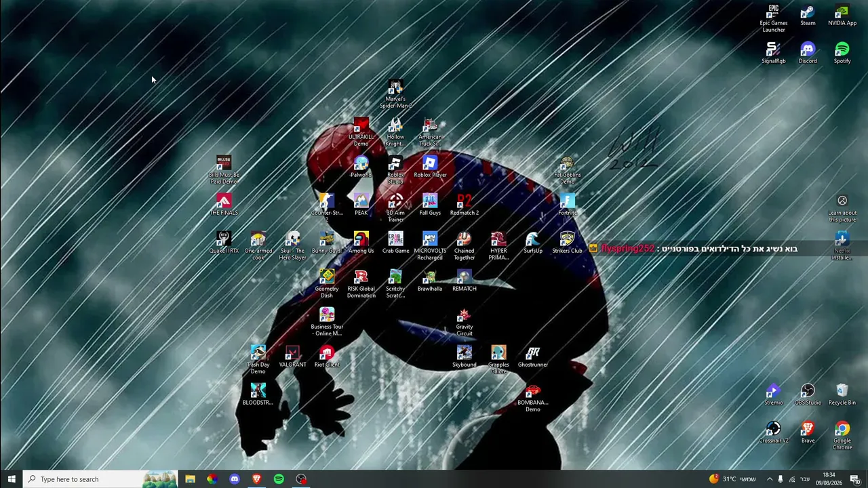Select the Trash Day Demo icon

point(258,361)
